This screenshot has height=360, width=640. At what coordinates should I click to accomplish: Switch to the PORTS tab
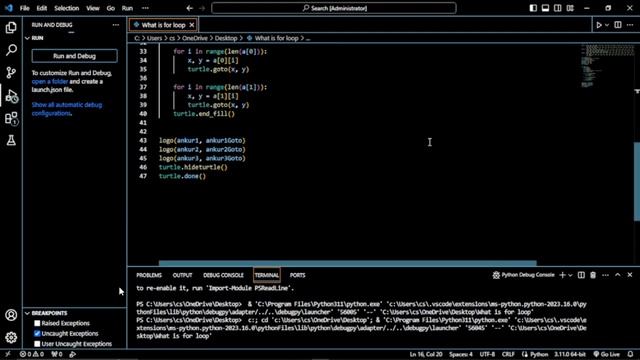pos(298,275)
